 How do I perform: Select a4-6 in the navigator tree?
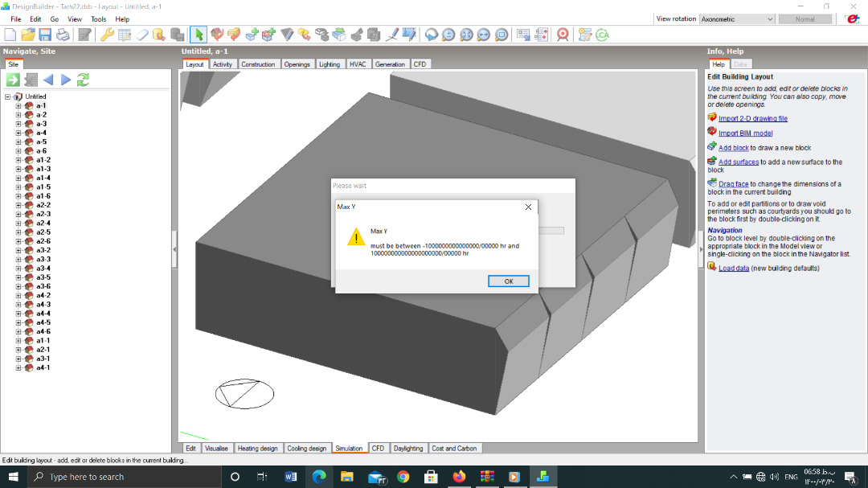tap(43, 331)
